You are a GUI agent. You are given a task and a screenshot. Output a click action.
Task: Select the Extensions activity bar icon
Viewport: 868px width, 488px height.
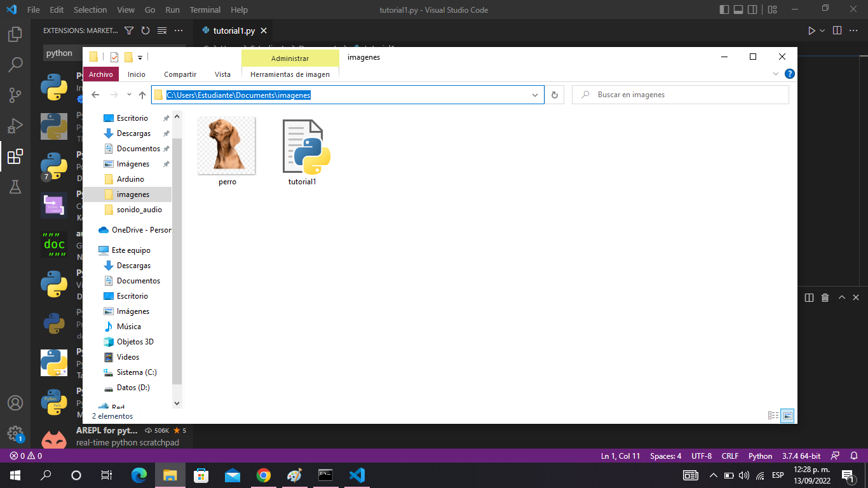coord(15,156)
